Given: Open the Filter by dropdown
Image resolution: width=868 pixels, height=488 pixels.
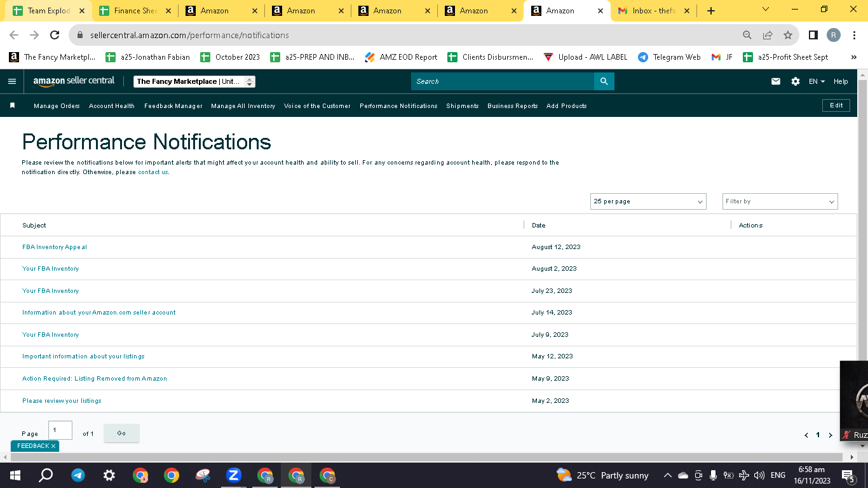Looking at the screenshot, I should pos(780,201).
